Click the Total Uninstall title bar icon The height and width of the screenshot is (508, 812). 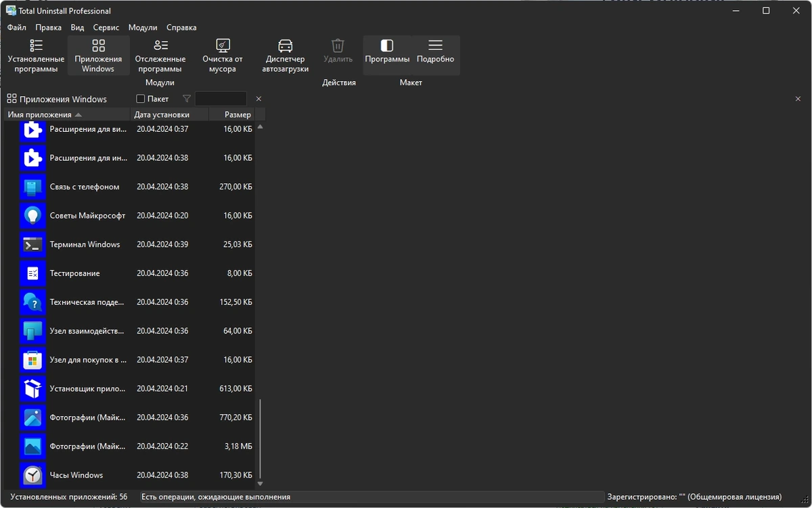[x=11, y=11]
